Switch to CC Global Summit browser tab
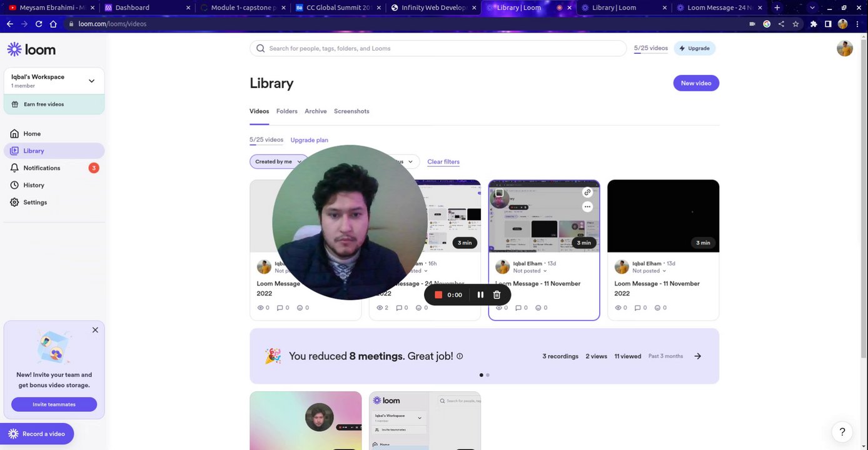The width and height of the screenshot is (868, 450). (x=338, y=7)
